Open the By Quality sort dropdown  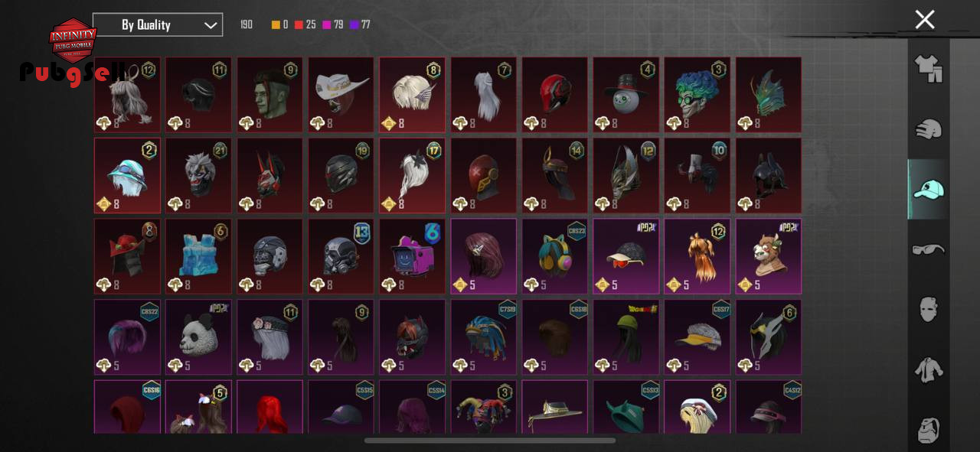tap(158, 24)
